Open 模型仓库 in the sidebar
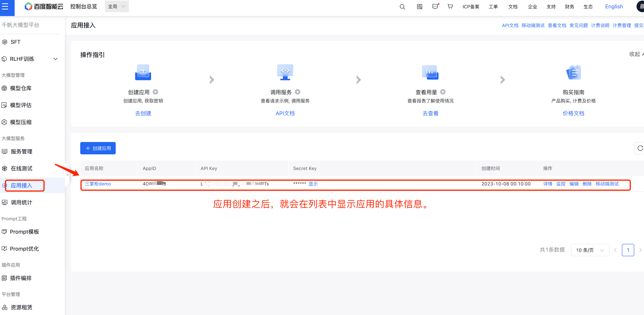The height and width of the screenshot is (315, 644). click(x=21, y=88)
